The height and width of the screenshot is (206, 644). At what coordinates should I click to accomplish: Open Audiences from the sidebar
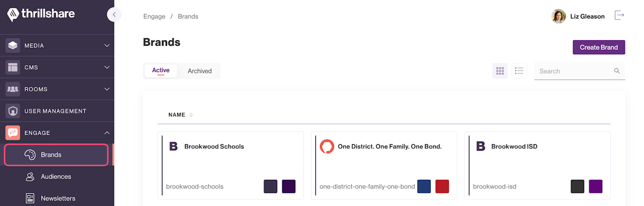(55, 176)
